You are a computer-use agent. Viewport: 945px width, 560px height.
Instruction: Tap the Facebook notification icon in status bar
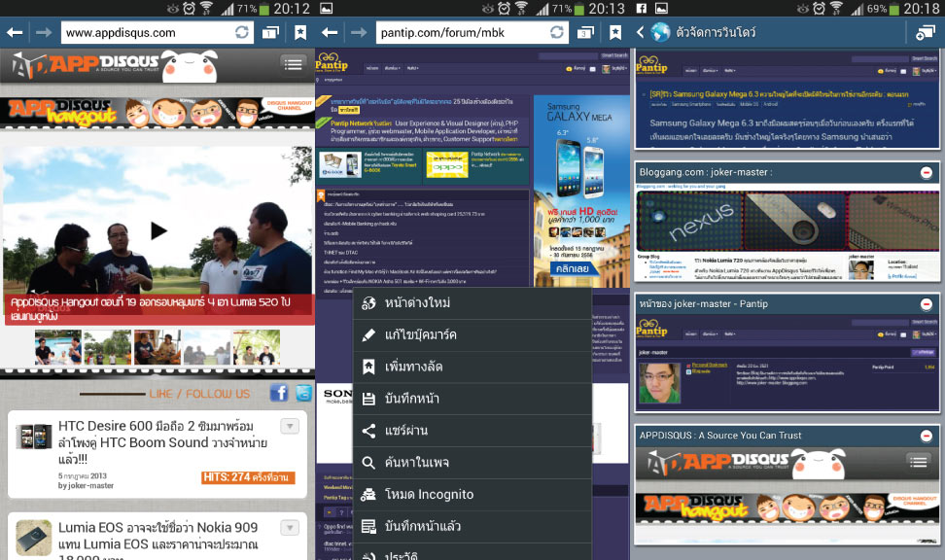pos(642,9)
